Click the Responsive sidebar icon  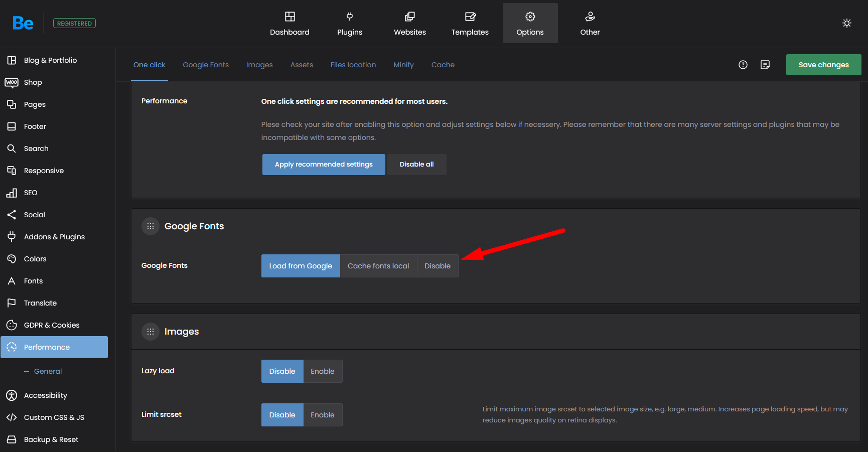(x=12, y=171)
